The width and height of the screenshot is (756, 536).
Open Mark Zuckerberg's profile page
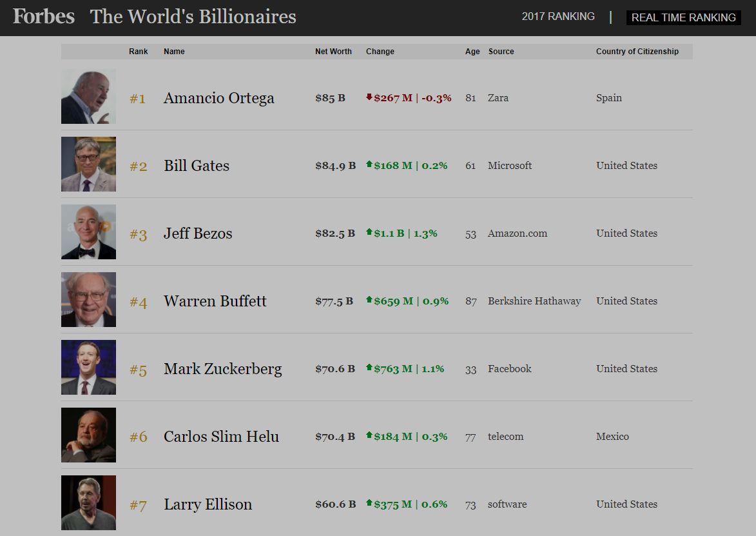222,368
